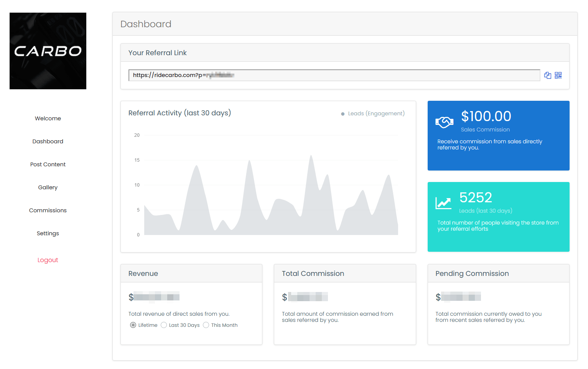Image resolution: width=588 pixels, height=369 pixels.
Task: Go to Dashboard in the sidebar
Action: point(48,141)
